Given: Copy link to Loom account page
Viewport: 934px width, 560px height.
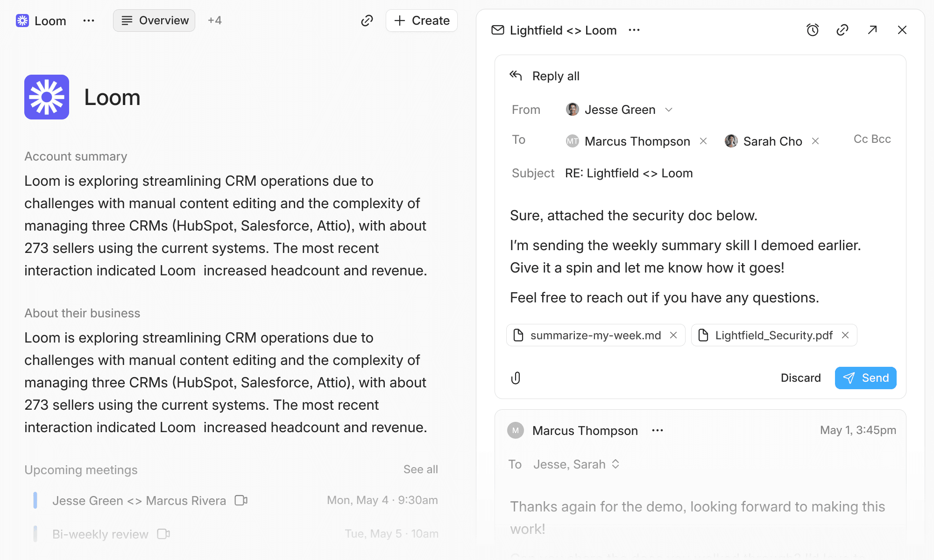Looking at the screenshot, I should coord(367,21).
